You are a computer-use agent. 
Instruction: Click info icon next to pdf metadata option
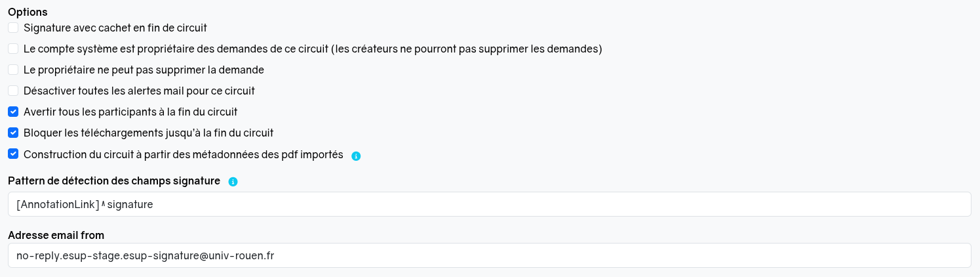pos(356,156)
